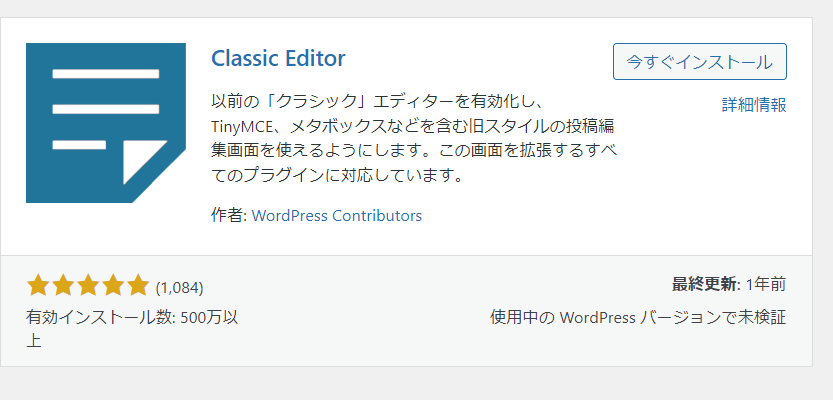The height and width of the screenshot is (400, 833).
Task: Click the 500万以上 install count
Action: (x=205, y=318)
